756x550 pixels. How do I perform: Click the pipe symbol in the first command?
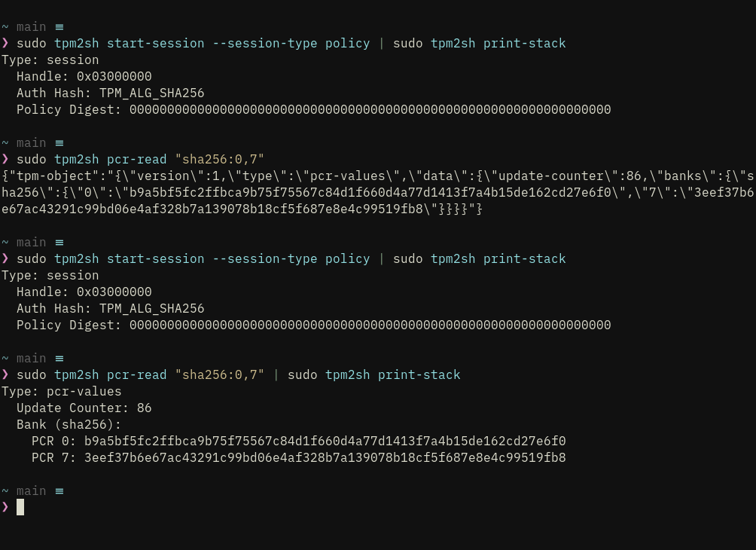point(381,43)
